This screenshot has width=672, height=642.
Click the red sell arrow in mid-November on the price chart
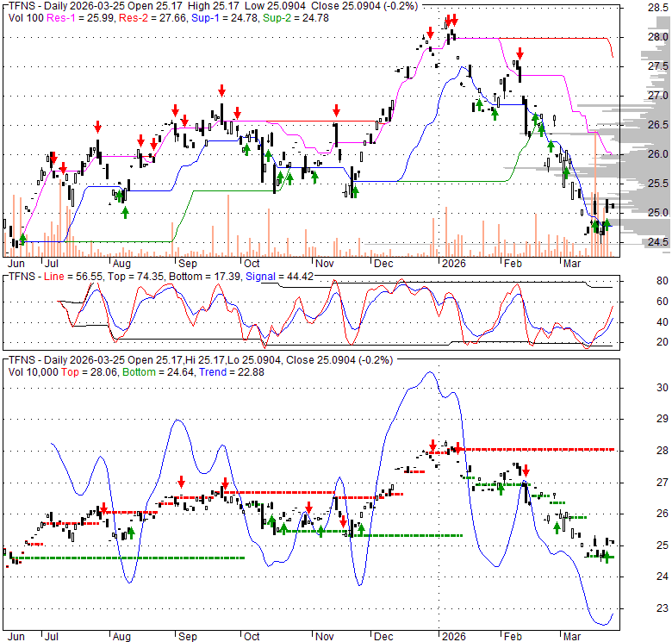[337, 110]
